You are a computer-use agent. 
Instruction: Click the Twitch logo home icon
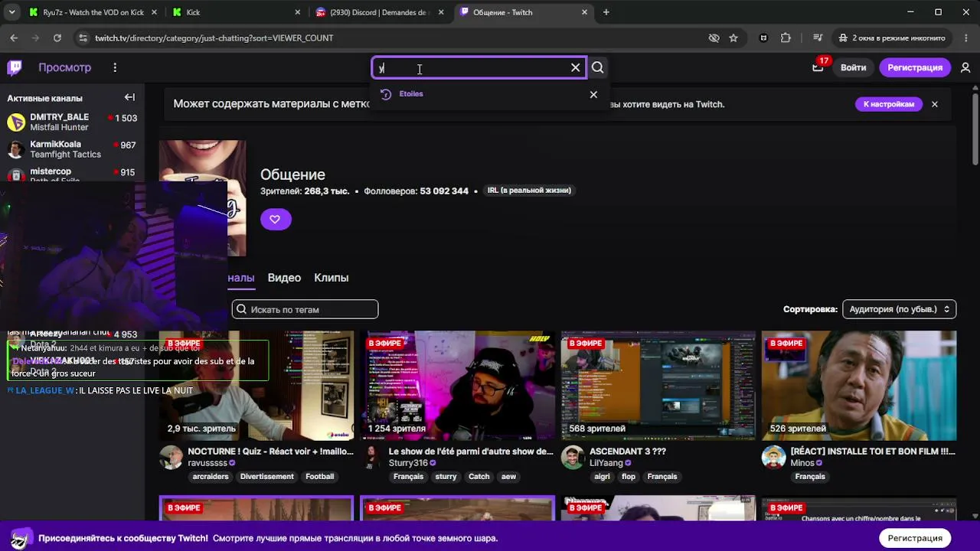point(15,67)
